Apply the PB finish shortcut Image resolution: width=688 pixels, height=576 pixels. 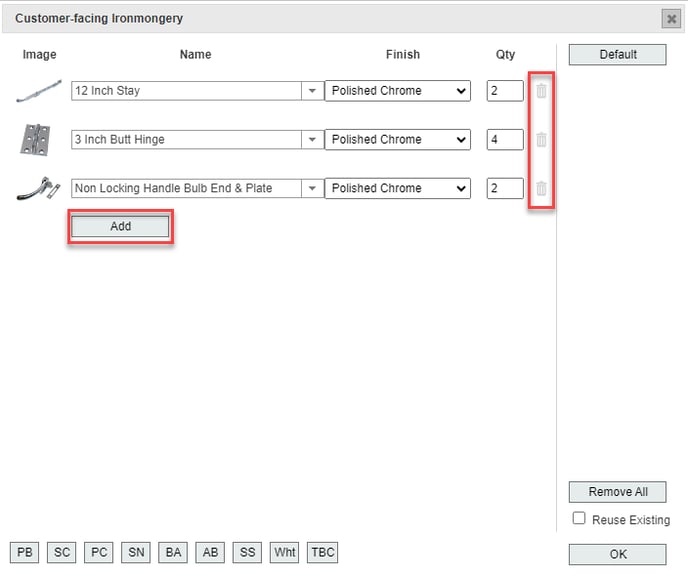(x=24, y=551)
